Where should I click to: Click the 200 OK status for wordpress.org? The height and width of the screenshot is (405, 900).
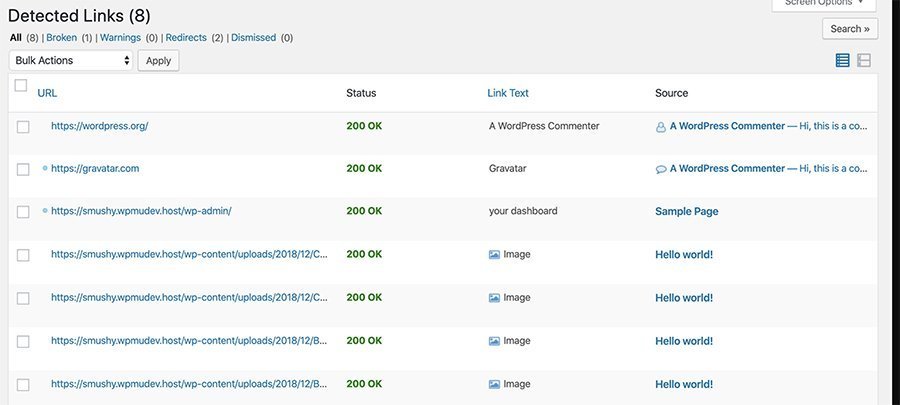pos(364,126)
